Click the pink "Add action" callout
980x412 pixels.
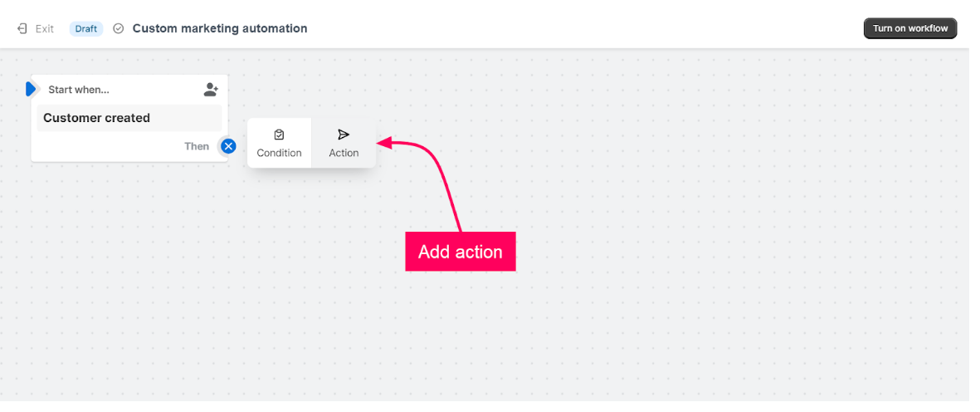tap(461, 252)
